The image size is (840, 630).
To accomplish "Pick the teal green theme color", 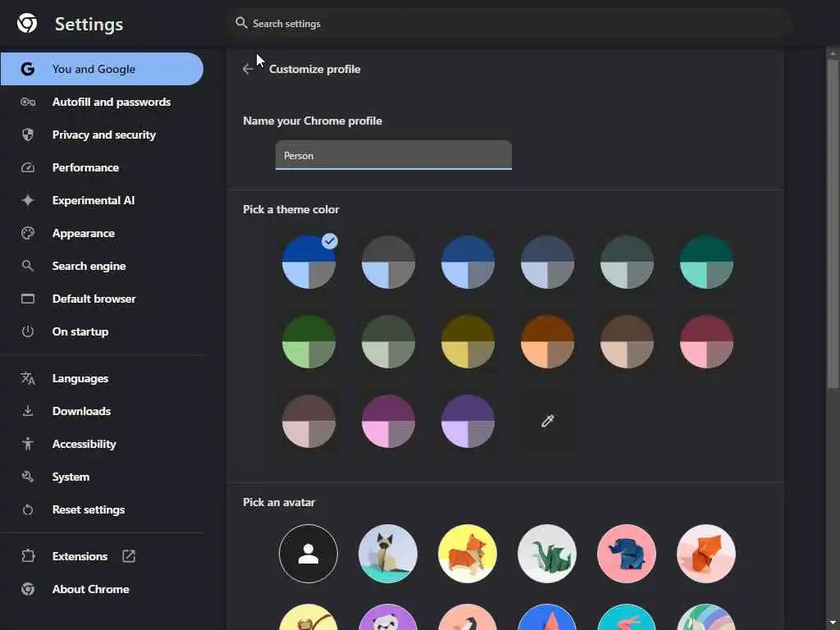I will (x=706, y=262).
